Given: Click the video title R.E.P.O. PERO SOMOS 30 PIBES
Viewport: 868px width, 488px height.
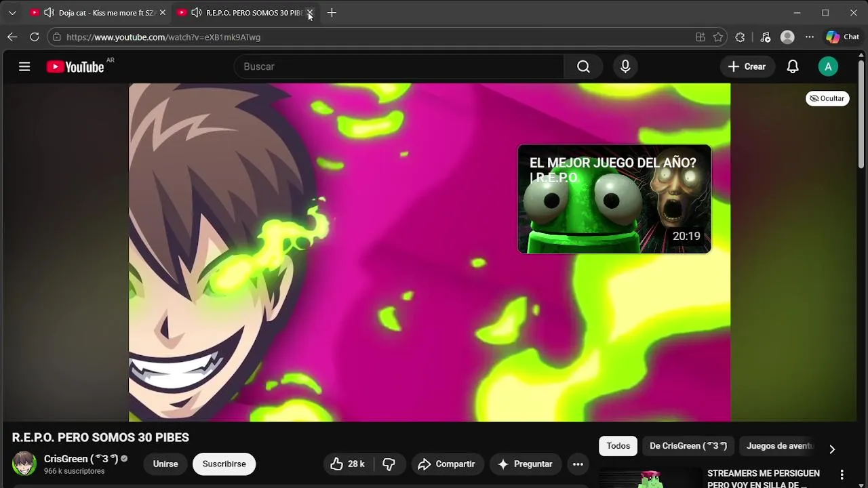Looking at the screenshot, I should [x=100, y=437].
